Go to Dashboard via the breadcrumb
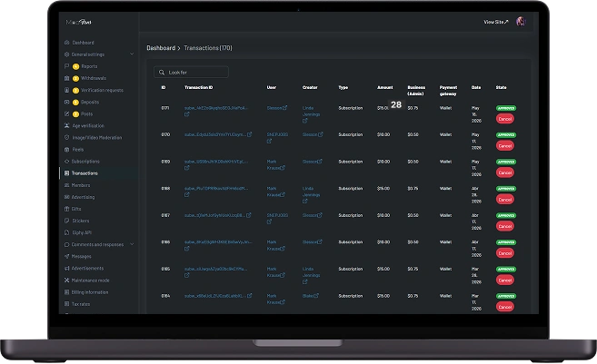 point(161,48)
